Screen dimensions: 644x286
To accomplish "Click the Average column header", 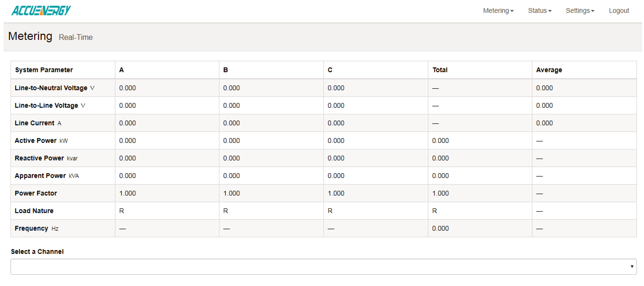I will (x=549, y=70).
